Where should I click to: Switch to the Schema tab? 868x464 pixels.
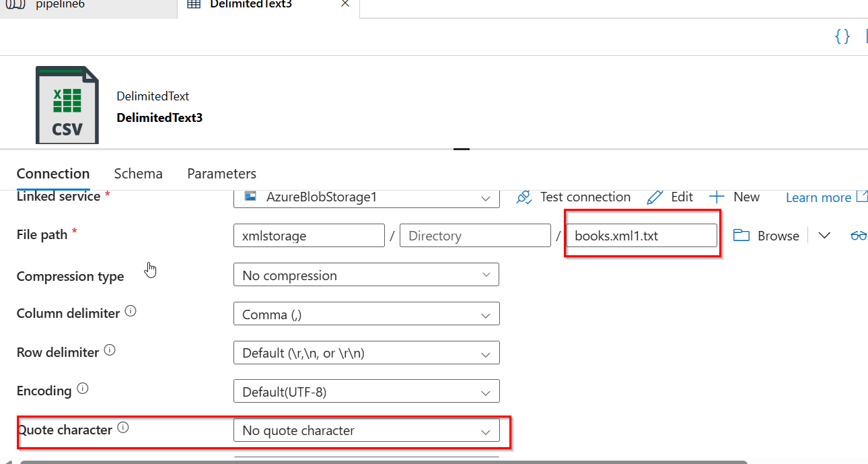pyautogui.click(x=138, y=173)
